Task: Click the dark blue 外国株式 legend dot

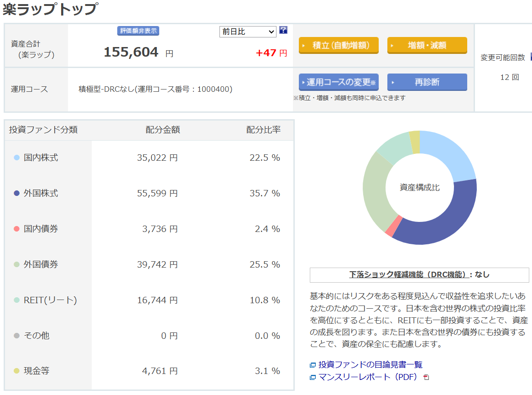Action: coord(17,193)
